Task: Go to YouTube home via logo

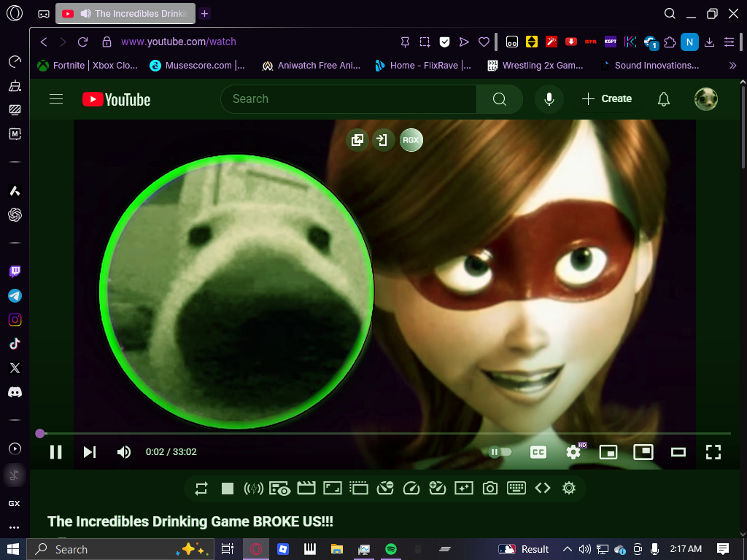Action: [x=116, y=99]
